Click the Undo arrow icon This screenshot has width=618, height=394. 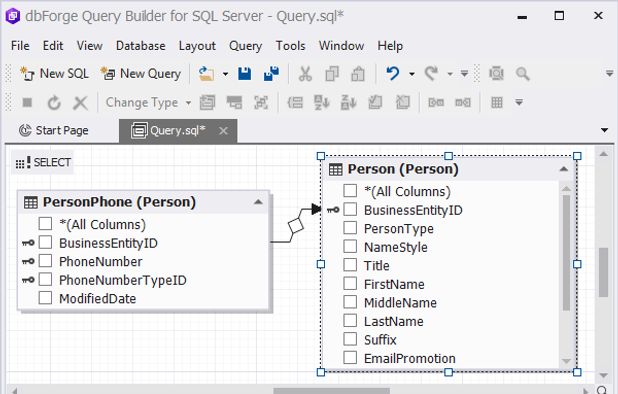coord(392,74)
